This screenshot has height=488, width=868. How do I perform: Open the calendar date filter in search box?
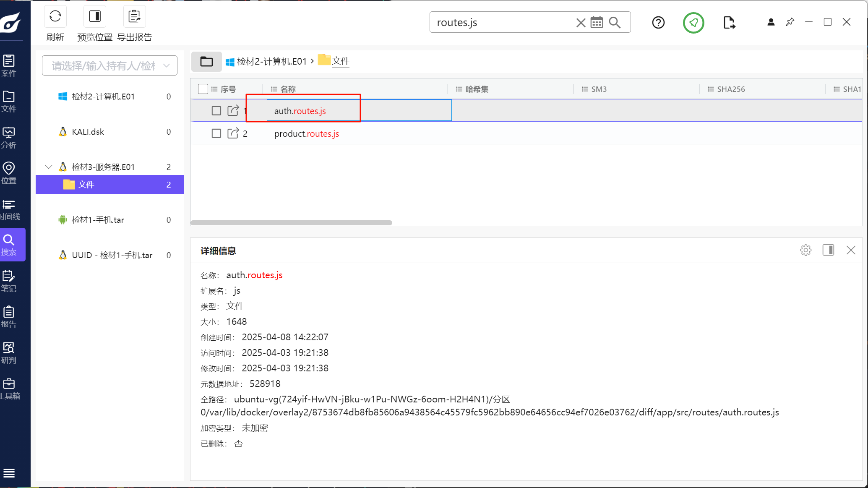tap(597, 22)
